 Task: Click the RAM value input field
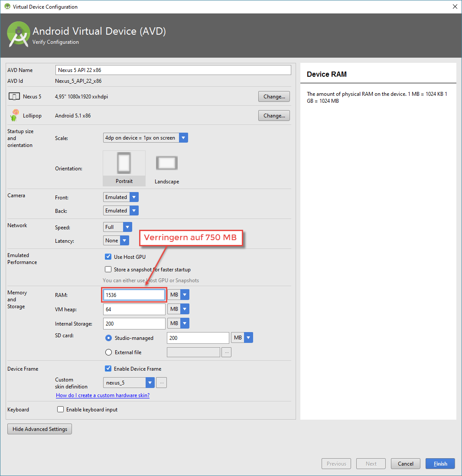(x=134, y=295)
